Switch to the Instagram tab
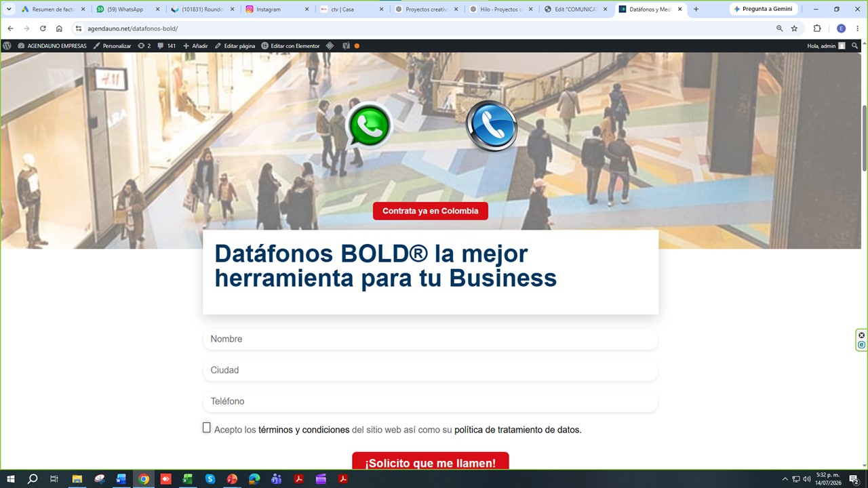Viewport: 868px width, 488px height. click(x=277, y=9)
